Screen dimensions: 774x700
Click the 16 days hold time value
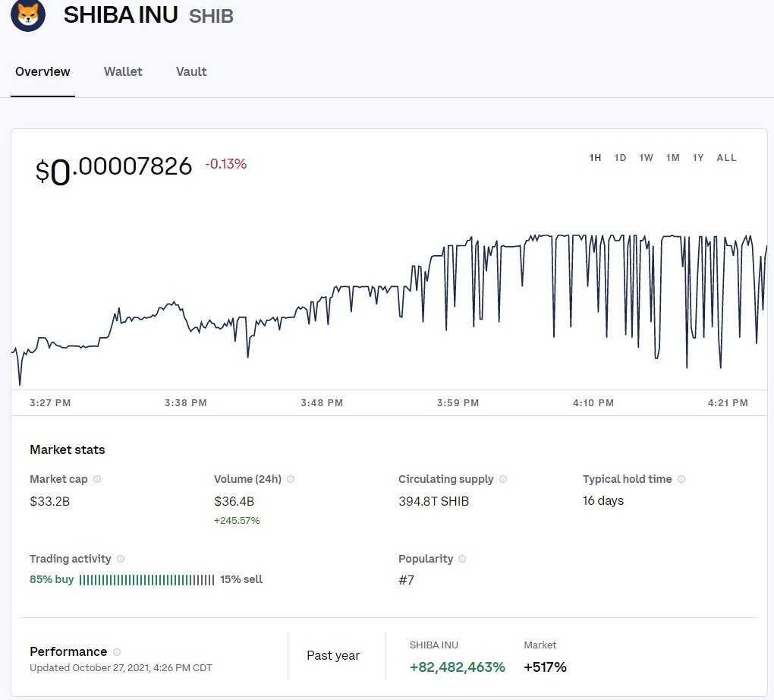(x=603, y=501)
